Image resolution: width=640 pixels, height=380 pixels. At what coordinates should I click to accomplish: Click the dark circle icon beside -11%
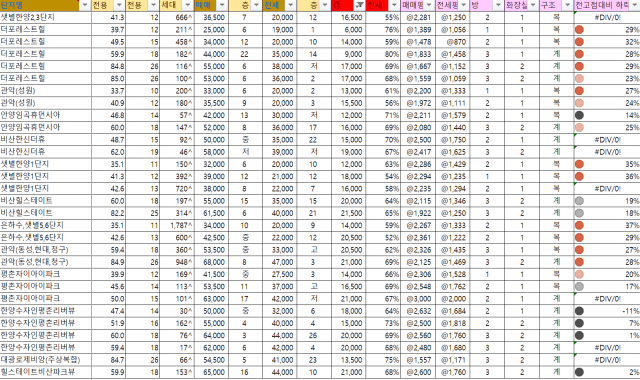click(x=579, y=311)
